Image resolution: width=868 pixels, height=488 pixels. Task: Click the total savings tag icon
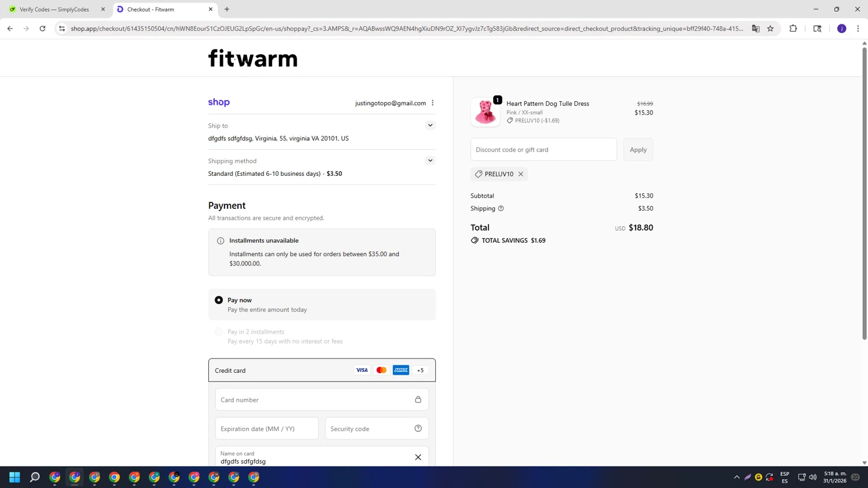(x=475, y=241)
